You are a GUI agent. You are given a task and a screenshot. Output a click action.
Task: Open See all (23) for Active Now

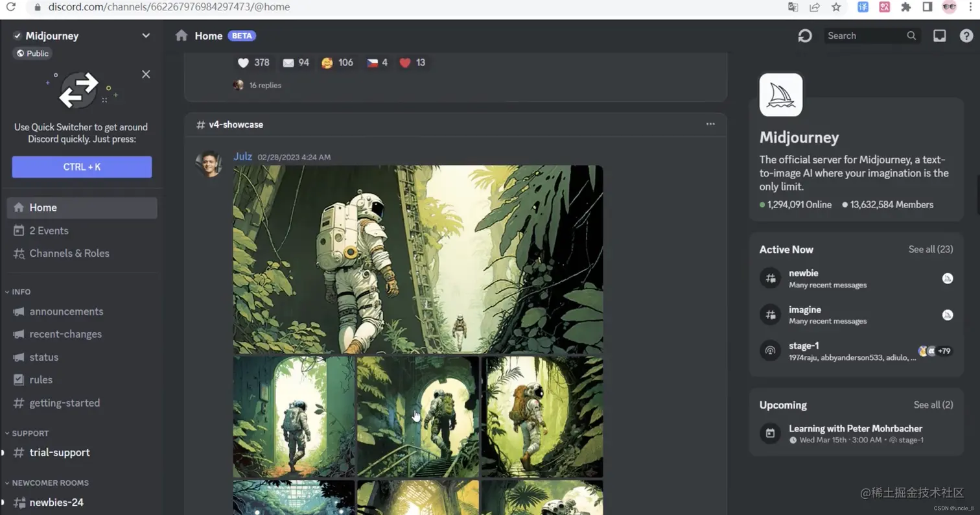(x=931, y=249)
